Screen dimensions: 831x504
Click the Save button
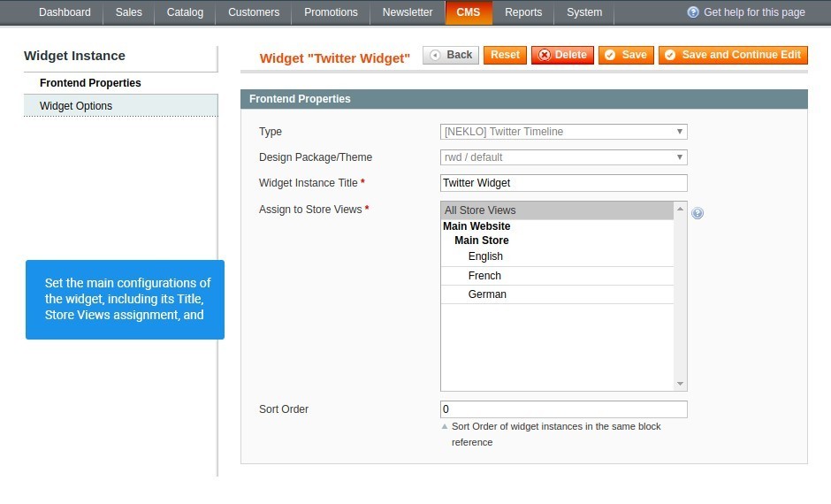[x=626, y=55]
